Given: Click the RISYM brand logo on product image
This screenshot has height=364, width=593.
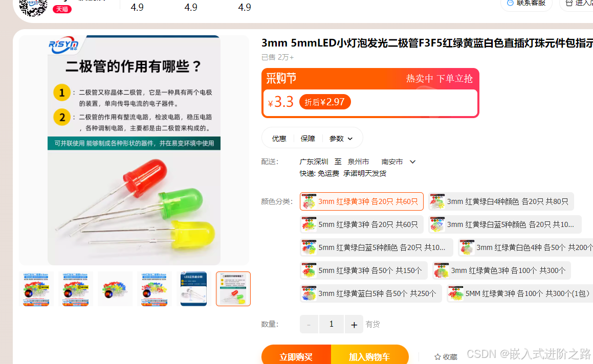Looking at the screenshot, I should (x=63, y=45).
